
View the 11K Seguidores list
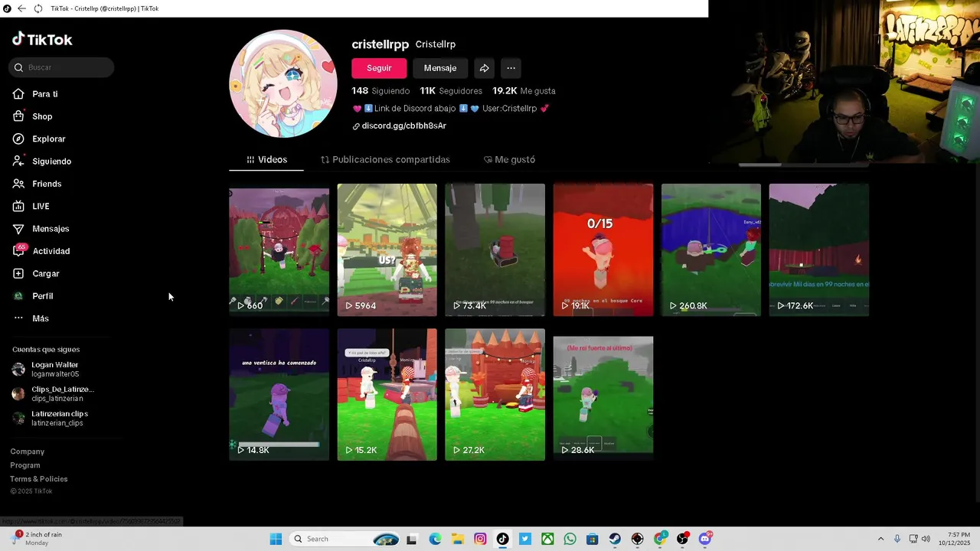[x=451, y=91]
